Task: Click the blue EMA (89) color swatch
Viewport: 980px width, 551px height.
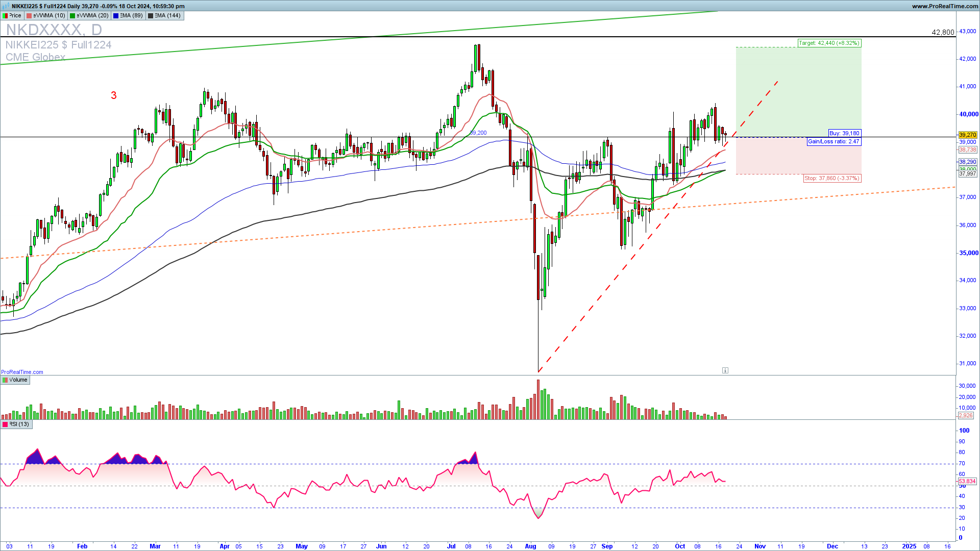Action: [x=116, y=16]
